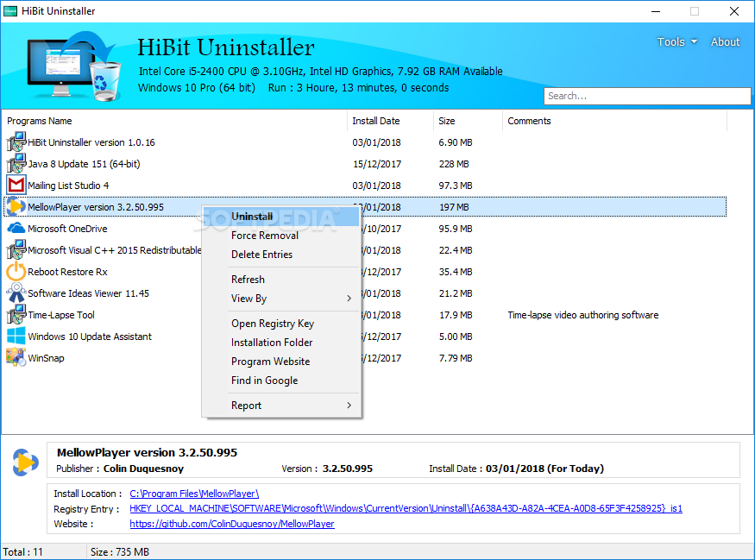This screenshot has height=560, width=755.
Task: Click the '21.2 MB' size cell
Action: [x=456, y=293]
